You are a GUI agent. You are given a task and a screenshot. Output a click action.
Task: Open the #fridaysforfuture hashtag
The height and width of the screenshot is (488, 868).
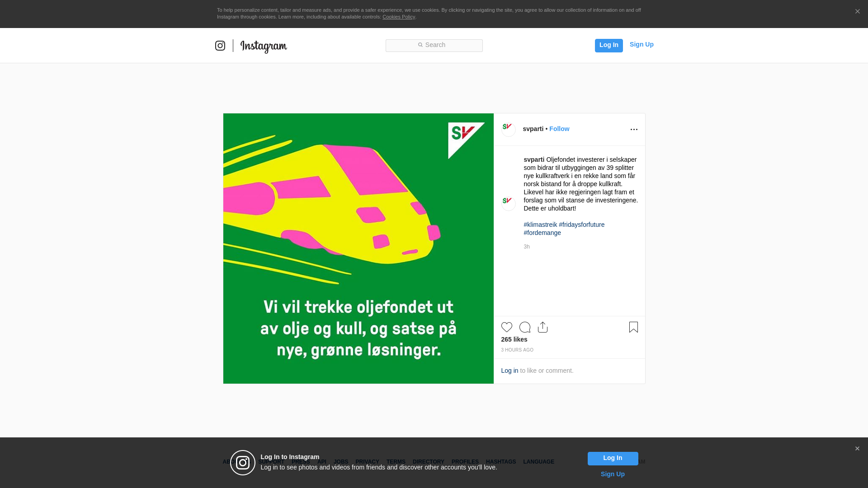click(581, 225)
